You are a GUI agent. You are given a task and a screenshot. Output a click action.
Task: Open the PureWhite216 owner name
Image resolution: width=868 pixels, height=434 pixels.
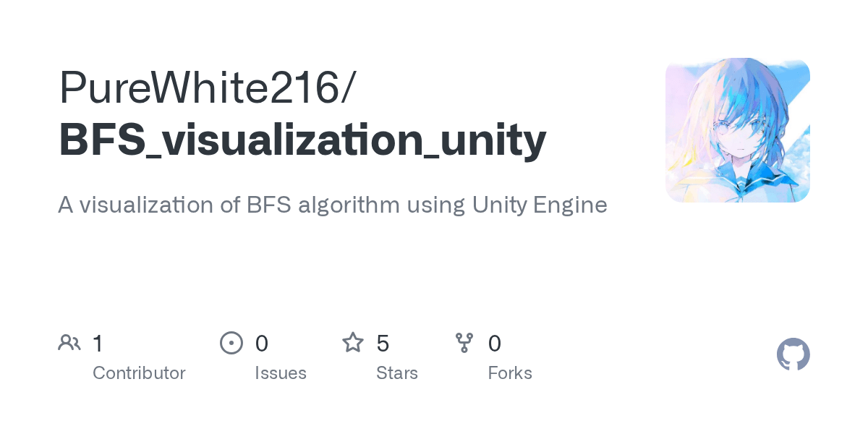pos(197,88)
